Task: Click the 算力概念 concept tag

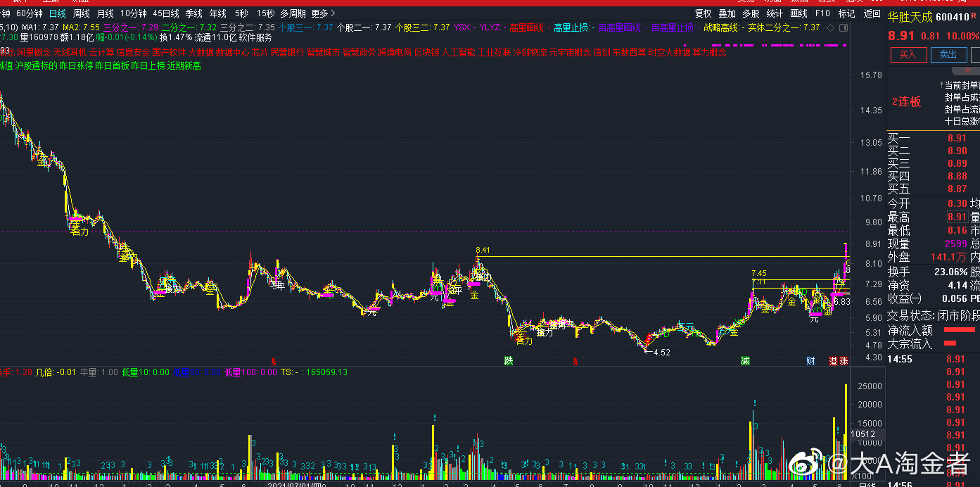Action: coord(709,52)
